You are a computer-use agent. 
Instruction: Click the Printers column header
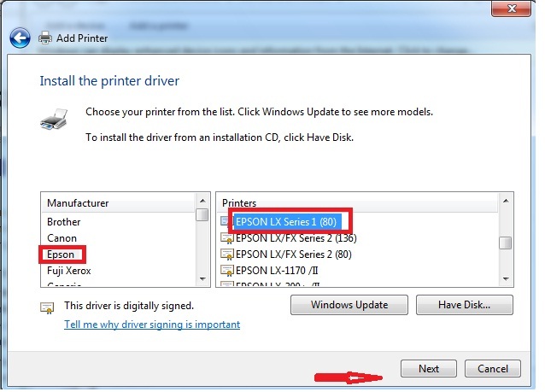(358, 203)
